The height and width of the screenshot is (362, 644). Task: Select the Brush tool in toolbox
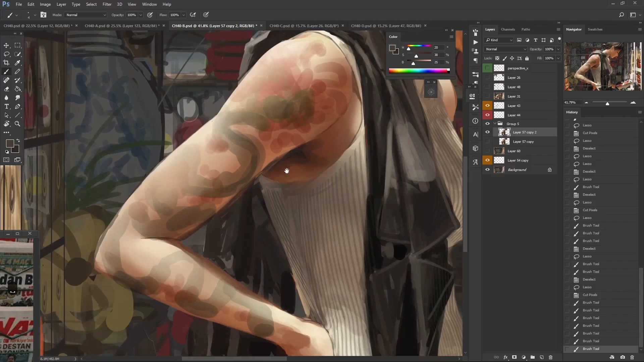point(6,71)
